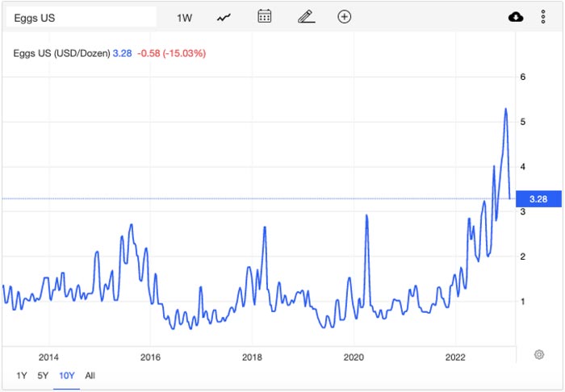Change chart type with line icon
The width and height of the screenshot is (565, 392).
(x=224, y=17)
